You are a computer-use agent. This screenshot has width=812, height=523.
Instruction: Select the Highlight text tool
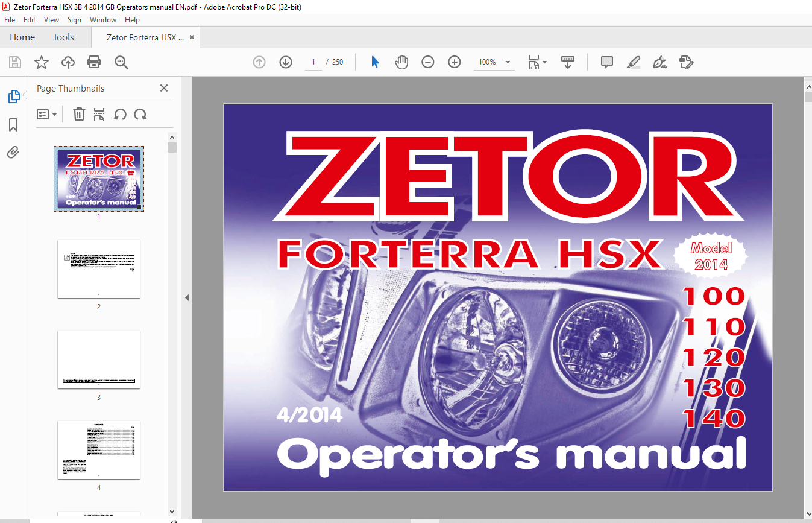click(x=634, y=62)
